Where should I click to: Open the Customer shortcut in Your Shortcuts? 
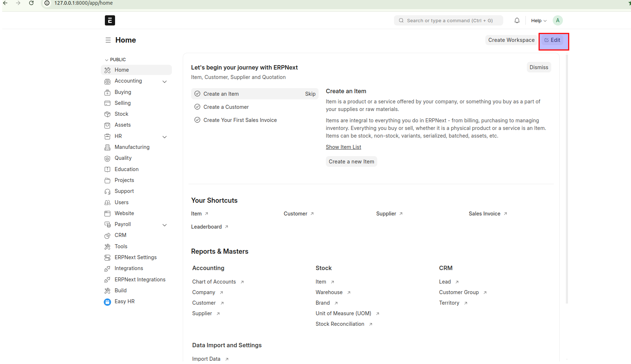click(299, 214)
